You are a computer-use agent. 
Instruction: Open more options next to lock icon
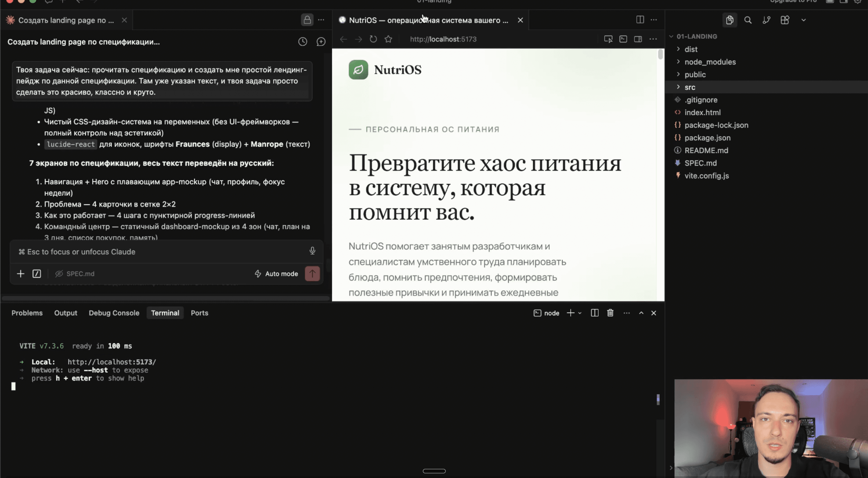tap(321, 20)
